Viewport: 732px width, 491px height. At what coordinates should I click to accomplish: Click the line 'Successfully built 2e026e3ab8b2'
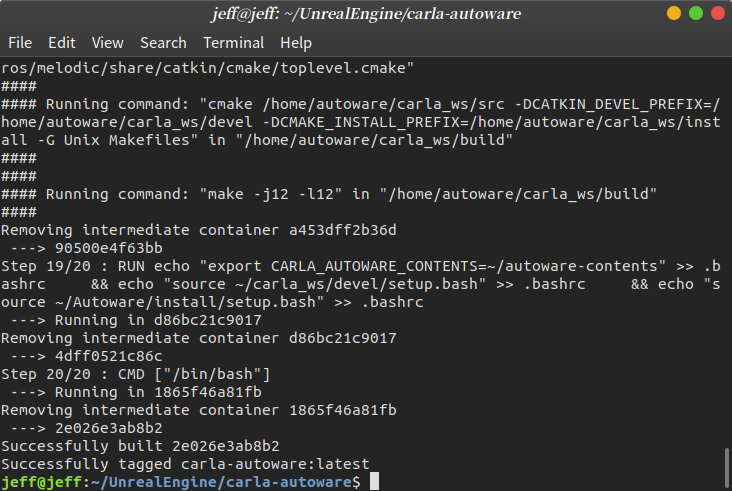click(141, 446)
